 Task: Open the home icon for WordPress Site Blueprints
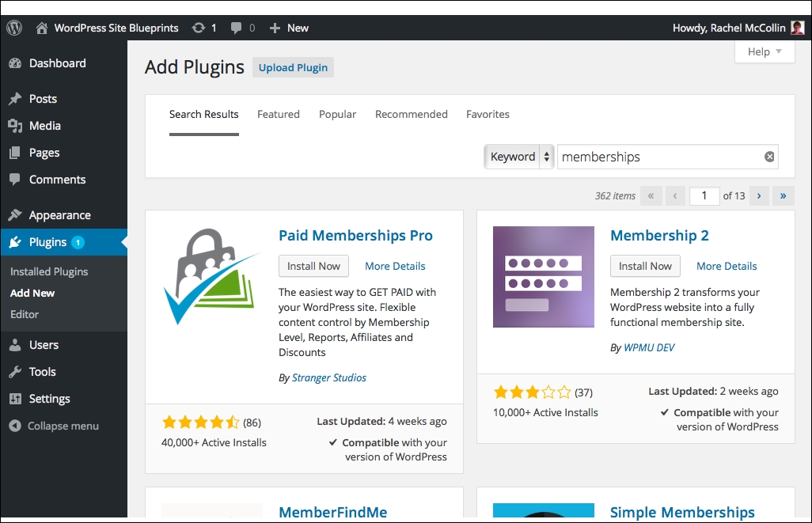point(42,28)
